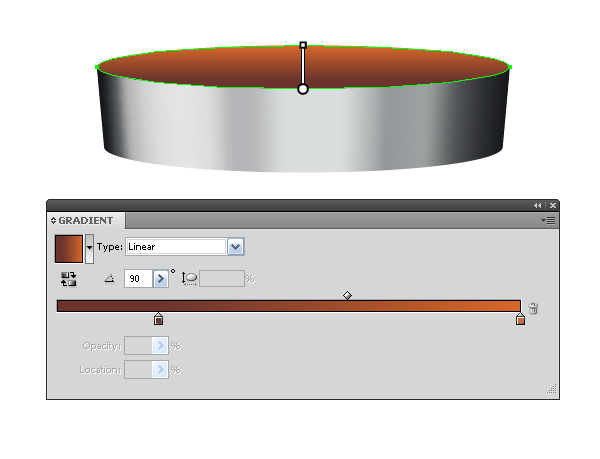Click the gradient annotator circle origin
This screenshot has height=459, width=600.
click(x=303, y=90)
